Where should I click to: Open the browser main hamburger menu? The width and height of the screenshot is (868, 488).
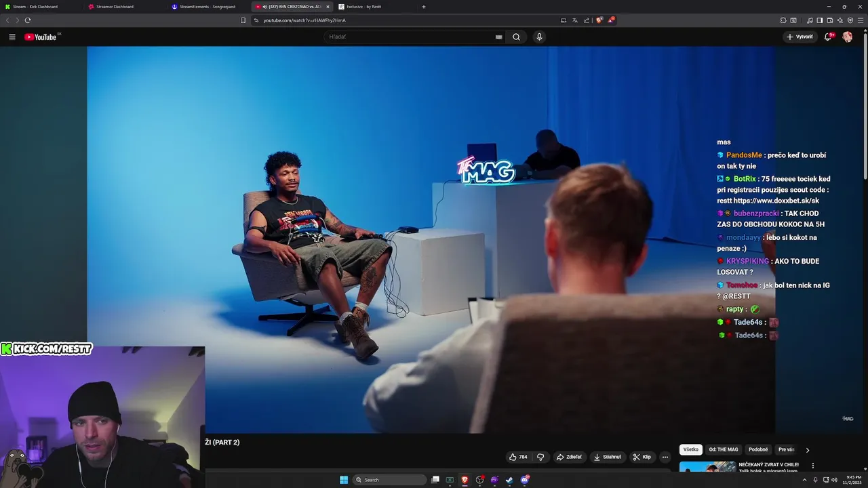(861, 20)
